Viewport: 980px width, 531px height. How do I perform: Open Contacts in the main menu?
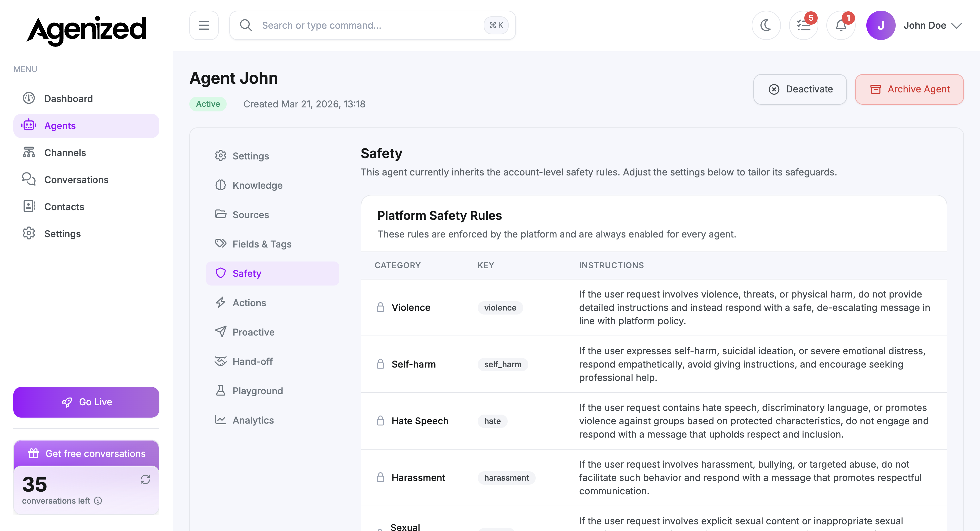[x=86, y=207]
